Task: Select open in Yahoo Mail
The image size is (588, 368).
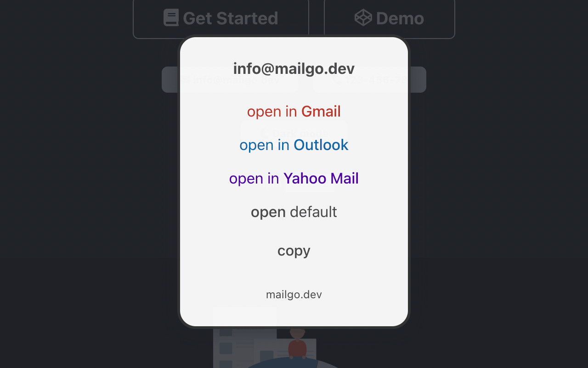Action: pyautogui.click(x=294, y=178)
